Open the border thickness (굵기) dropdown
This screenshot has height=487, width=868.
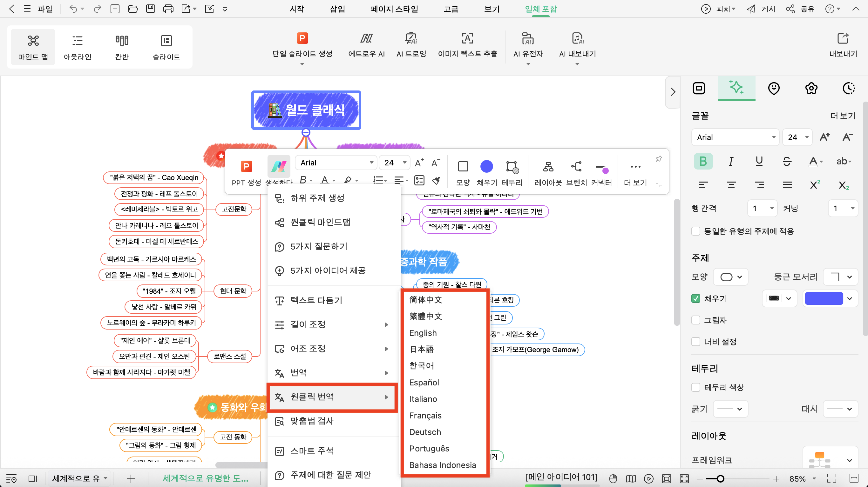pos(730,409)
